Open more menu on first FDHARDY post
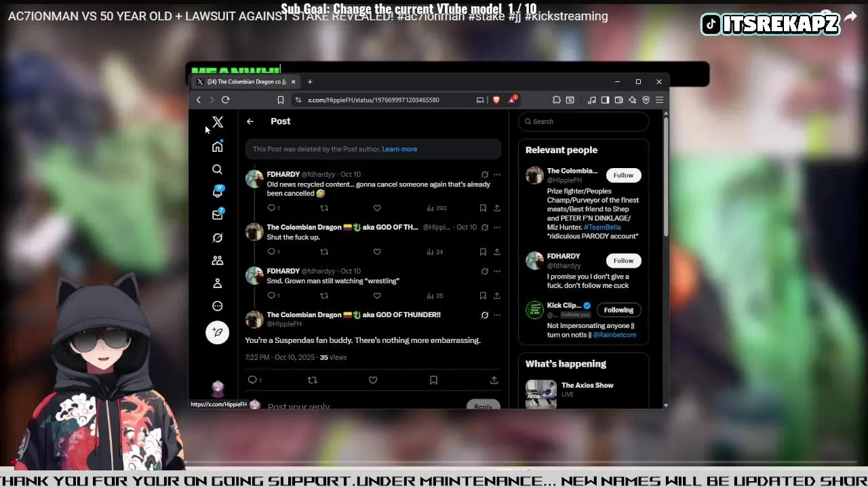 click(x=497, y=174)
